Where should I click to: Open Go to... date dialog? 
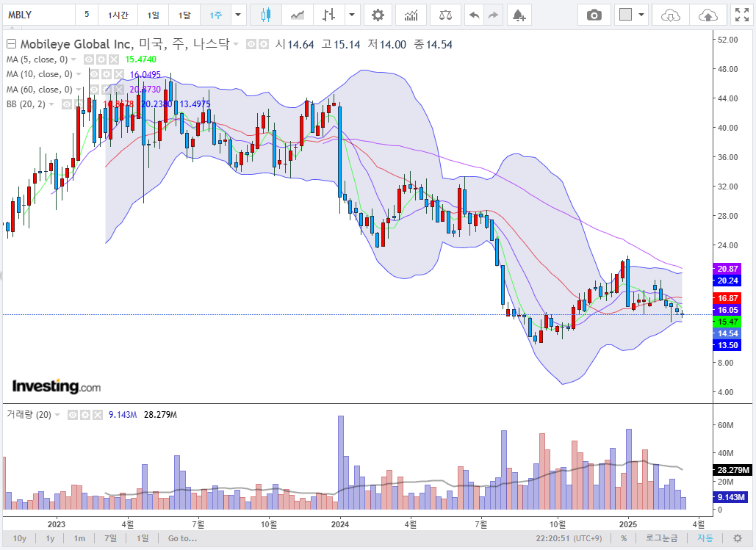(182, 538)
